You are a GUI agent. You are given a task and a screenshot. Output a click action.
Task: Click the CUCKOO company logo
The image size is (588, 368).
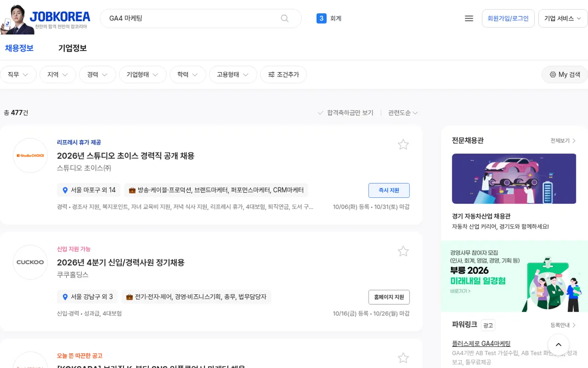click(30, 262)
